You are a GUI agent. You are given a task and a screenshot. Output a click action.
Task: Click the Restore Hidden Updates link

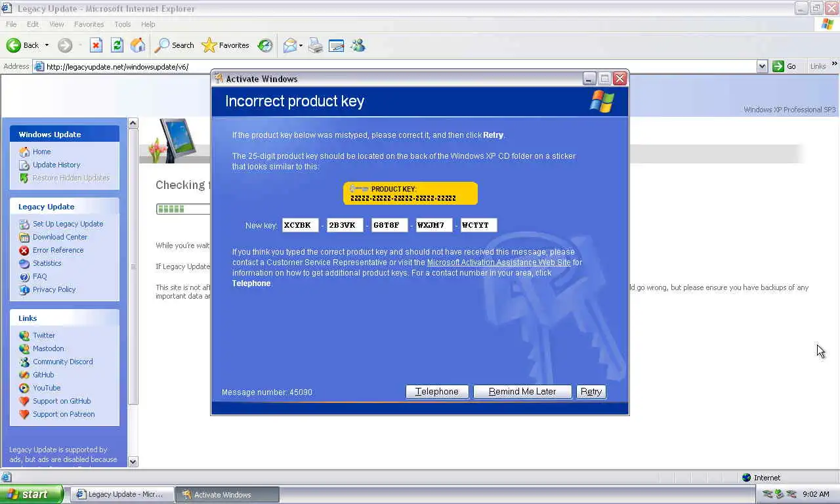point(71,178)
